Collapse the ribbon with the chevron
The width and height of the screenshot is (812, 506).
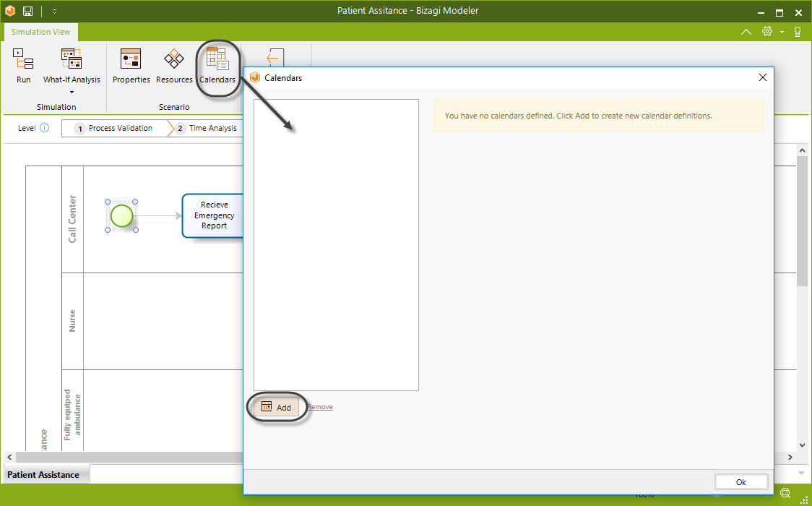click(x=746, y=32)
